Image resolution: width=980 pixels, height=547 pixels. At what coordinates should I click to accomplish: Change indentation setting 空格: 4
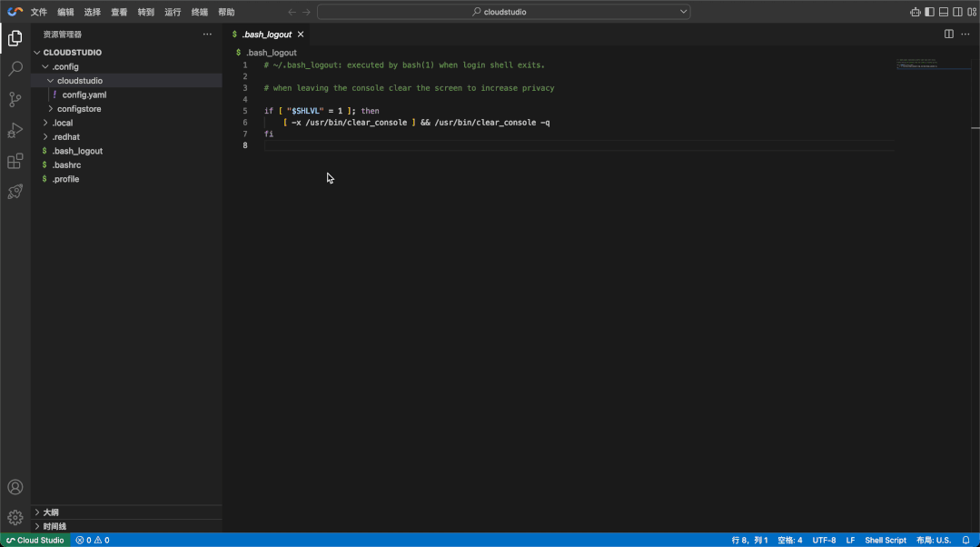790,540
